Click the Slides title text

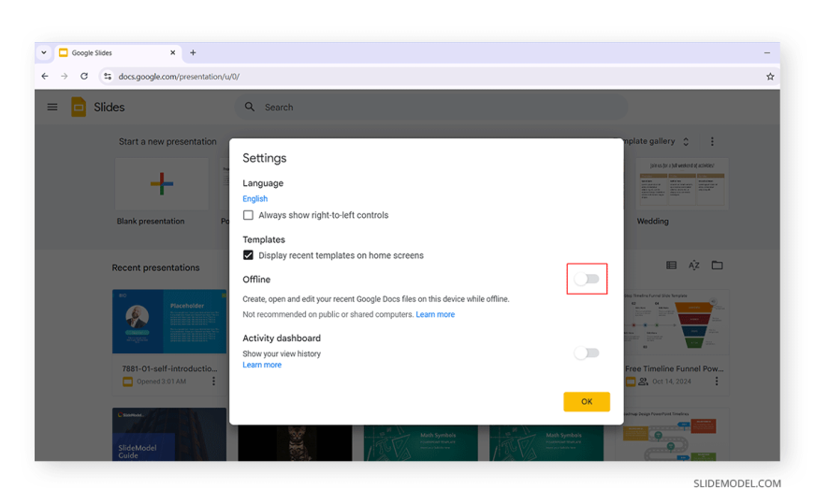(109, 107)
